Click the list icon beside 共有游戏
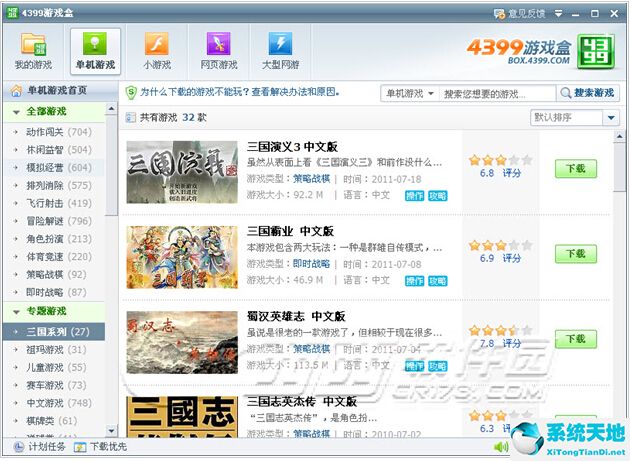 pos(131,118)
